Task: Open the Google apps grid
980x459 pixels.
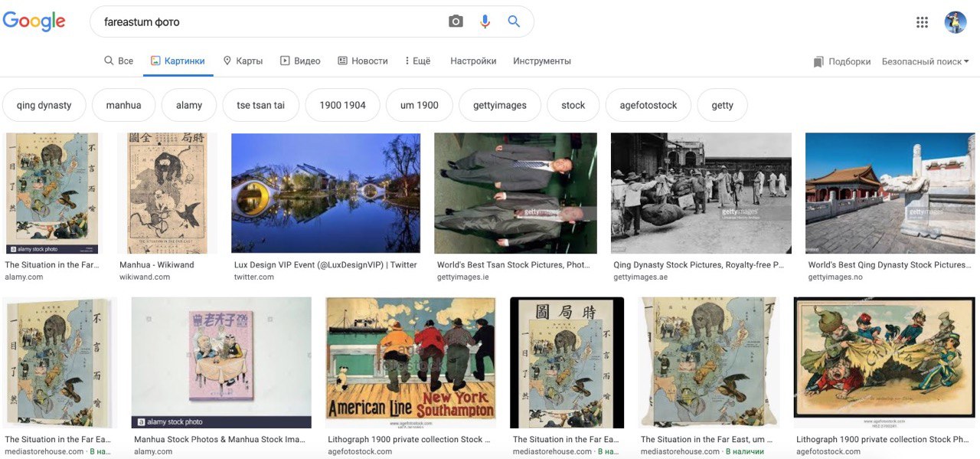Action: 922,22
